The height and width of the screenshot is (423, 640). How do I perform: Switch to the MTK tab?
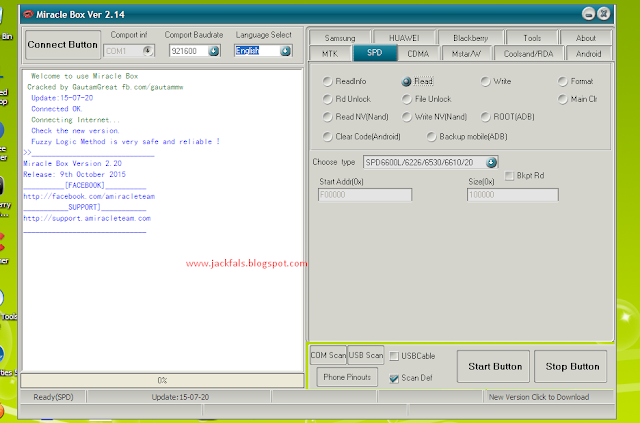(330, 53)
